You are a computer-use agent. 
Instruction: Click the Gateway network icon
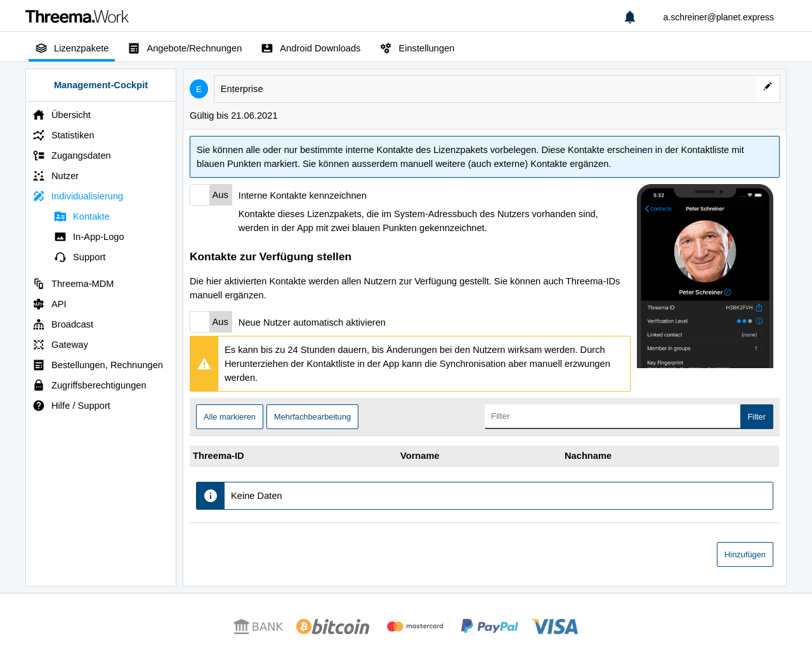[x=39, y=345]
